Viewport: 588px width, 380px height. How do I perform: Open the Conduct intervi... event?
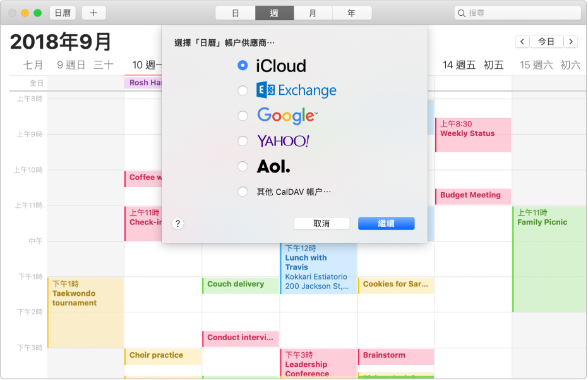tap(241, 339)
